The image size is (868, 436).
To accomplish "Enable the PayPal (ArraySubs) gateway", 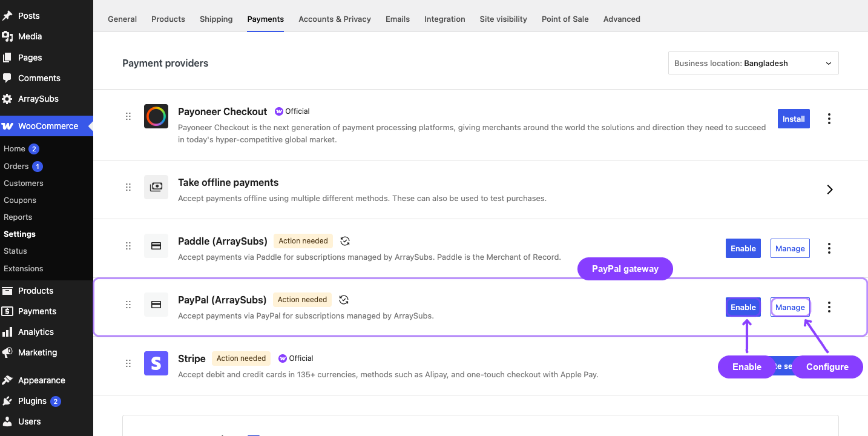I will pos(743,307).
